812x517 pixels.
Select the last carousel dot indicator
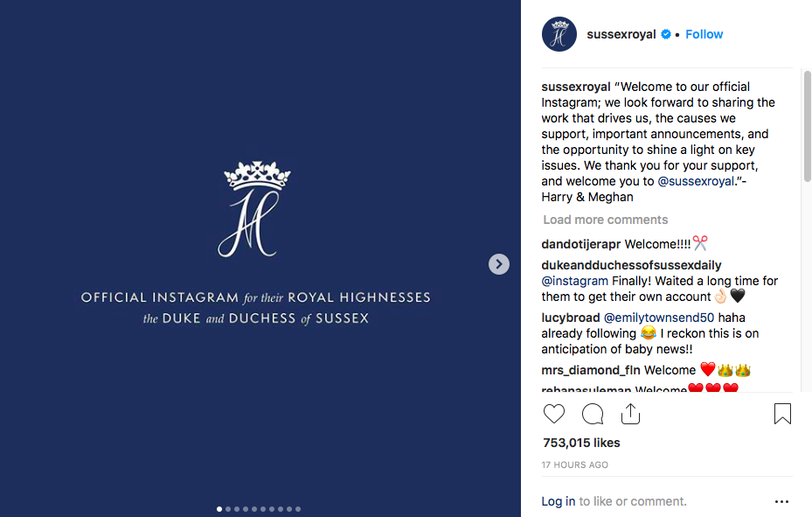[298, 509]
